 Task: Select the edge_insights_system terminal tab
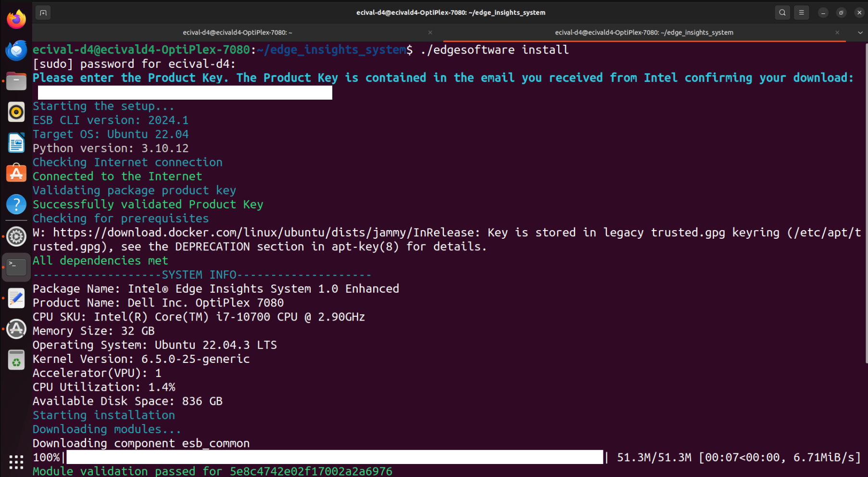point(644,33)
